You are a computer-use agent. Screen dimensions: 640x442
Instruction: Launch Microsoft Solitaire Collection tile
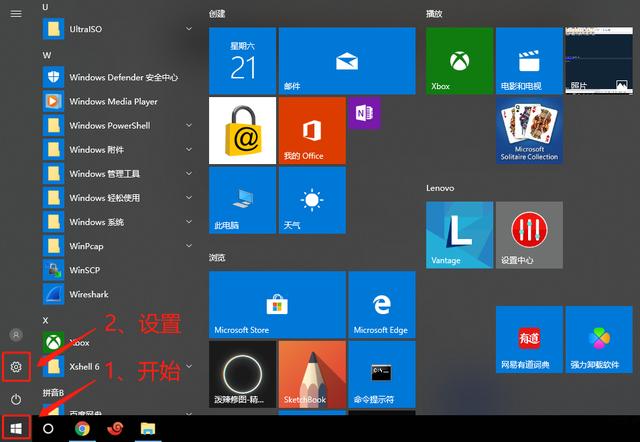coord(530,130)
